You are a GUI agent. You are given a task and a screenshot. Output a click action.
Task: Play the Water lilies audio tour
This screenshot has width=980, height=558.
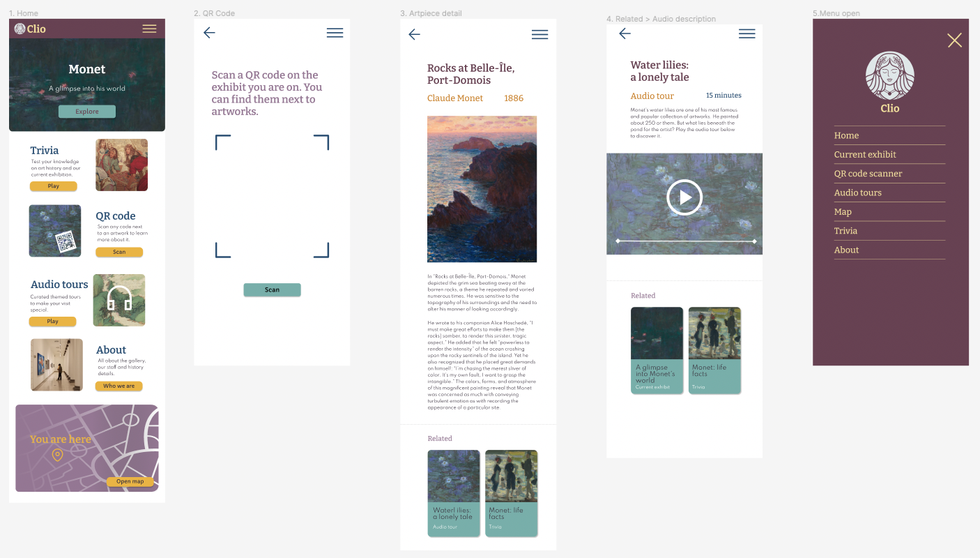coord(684,197)
